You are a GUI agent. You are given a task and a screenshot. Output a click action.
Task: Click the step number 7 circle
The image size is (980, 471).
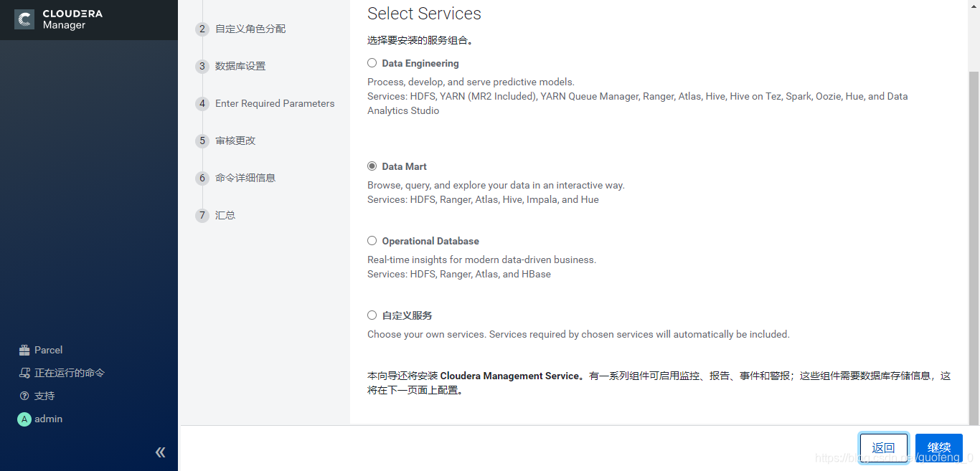[202, 216]
